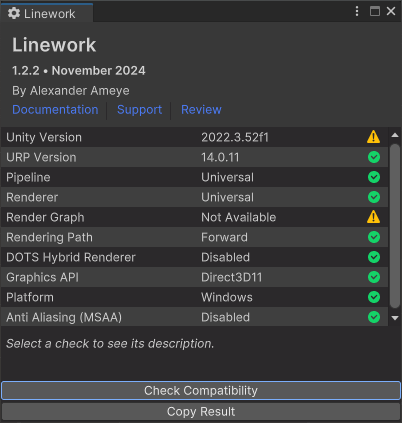The height and width of the screenshot is (423, 402).
Task: Click the green checkmark in Platform row
Action: 374,297
